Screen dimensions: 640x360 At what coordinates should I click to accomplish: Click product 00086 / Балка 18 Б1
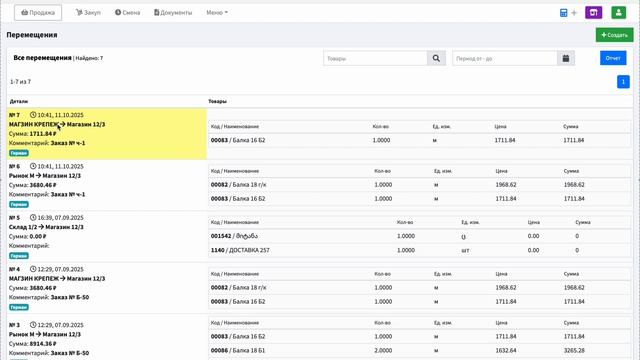click(238, 351)
